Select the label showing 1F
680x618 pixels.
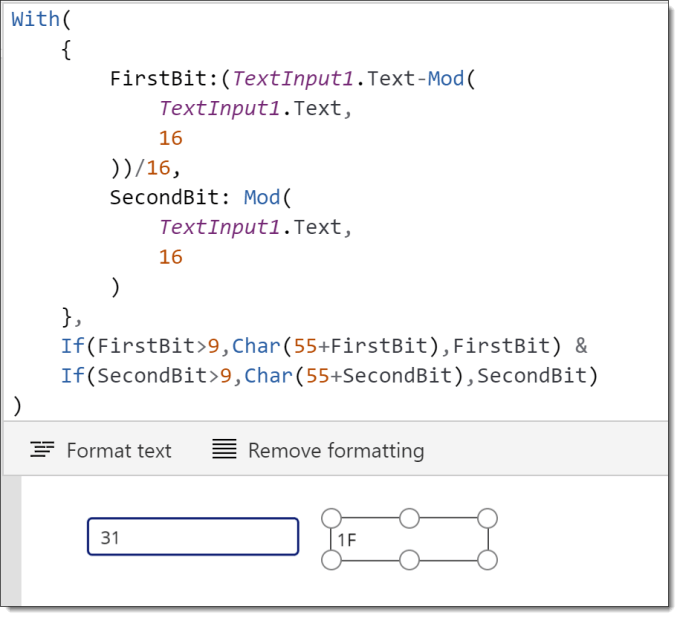[409, 539]
